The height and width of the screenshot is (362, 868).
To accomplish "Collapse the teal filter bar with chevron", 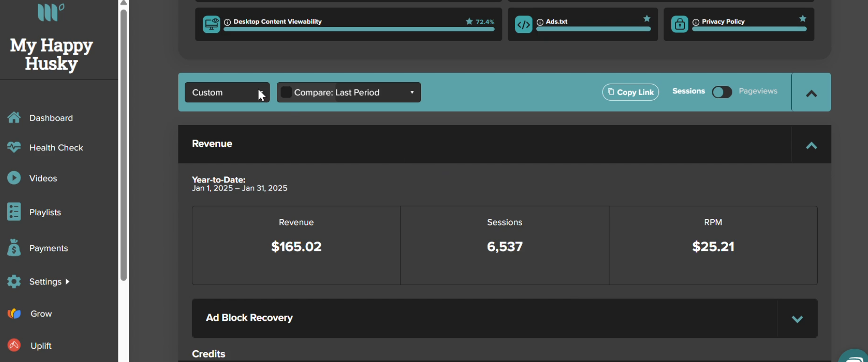I will (811, 93).
